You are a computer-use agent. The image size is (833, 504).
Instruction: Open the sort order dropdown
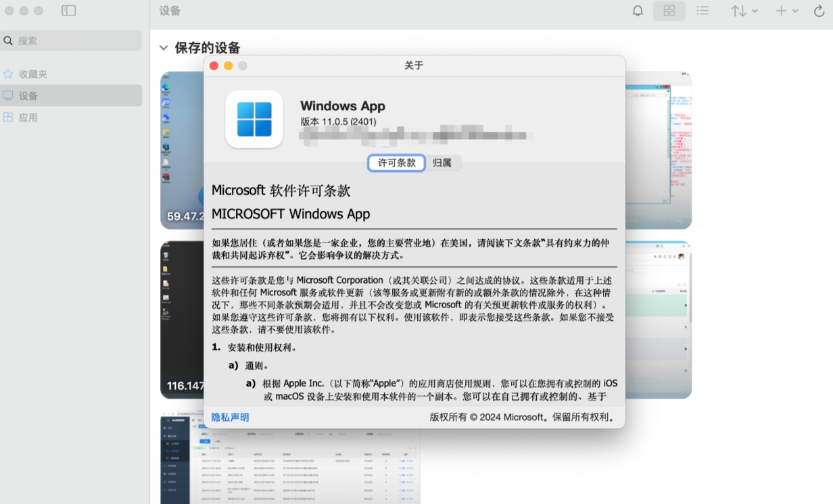744,11
